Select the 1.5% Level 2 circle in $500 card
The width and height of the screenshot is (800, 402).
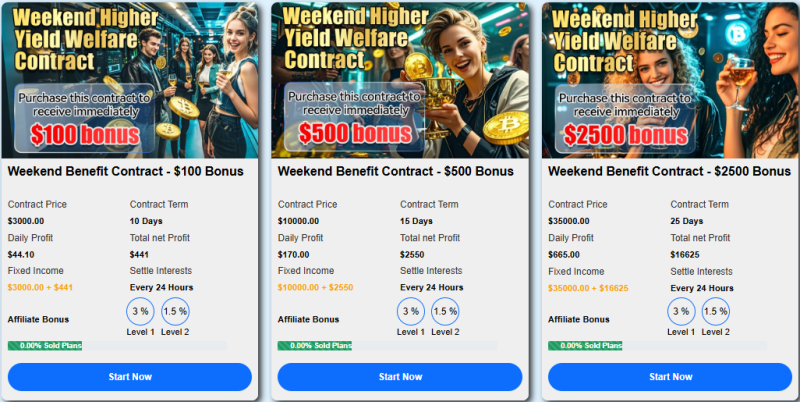(x=445, y=311)
